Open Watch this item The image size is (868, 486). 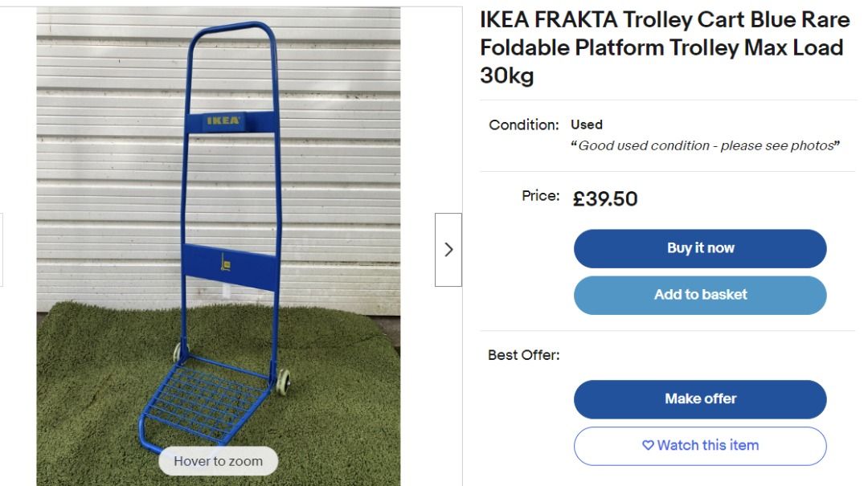click(699, 445)
